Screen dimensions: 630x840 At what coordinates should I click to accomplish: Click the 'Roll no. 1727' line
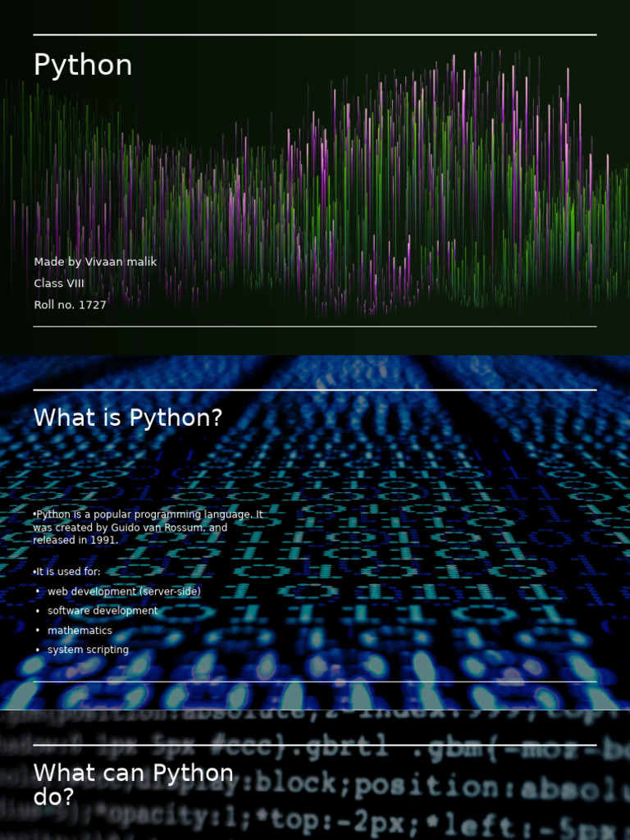[x=71, y=305]
